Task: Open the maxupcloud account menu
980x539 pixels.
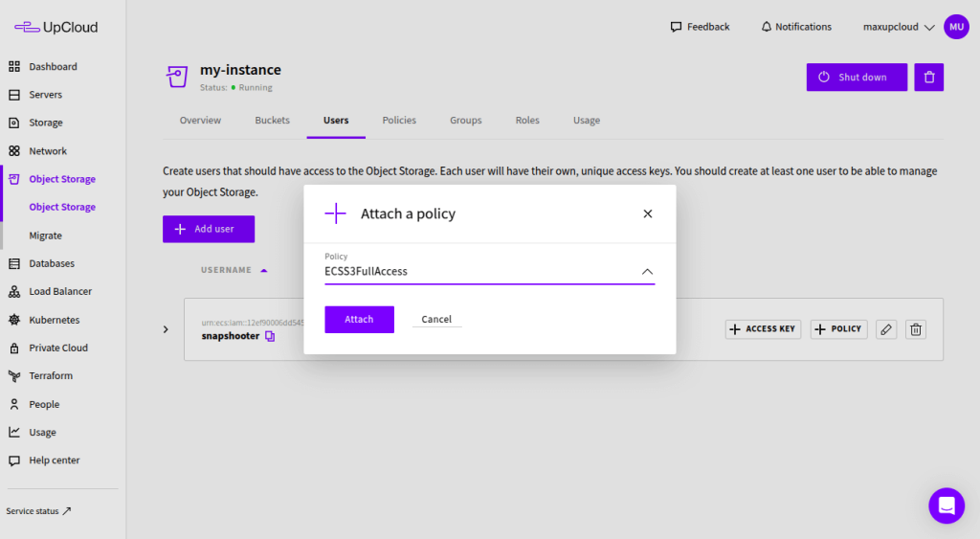Action: coord(898,27)
